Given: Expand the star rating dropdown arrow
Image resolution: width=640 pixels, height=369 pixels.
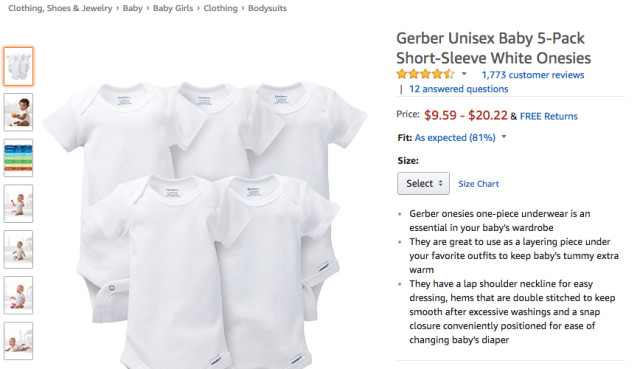Looking at the screenshot, I should coord(464,74).
